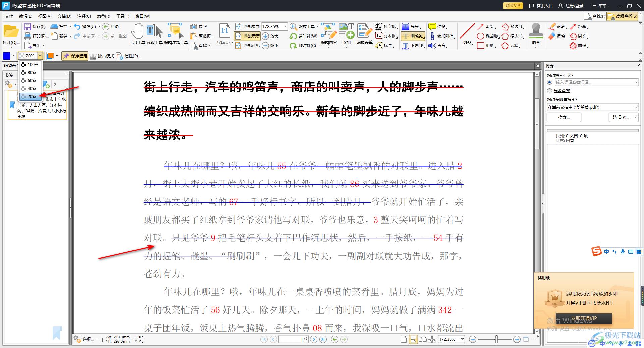Select the Line drawing tool (线条)

click(467, 34)
